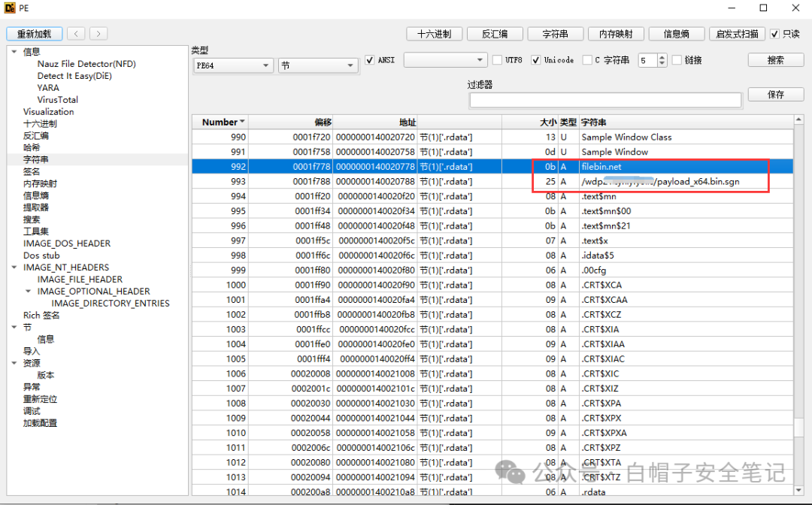
Task: Enable the C 字符串 checkbox
Action: tap(587, 60)
